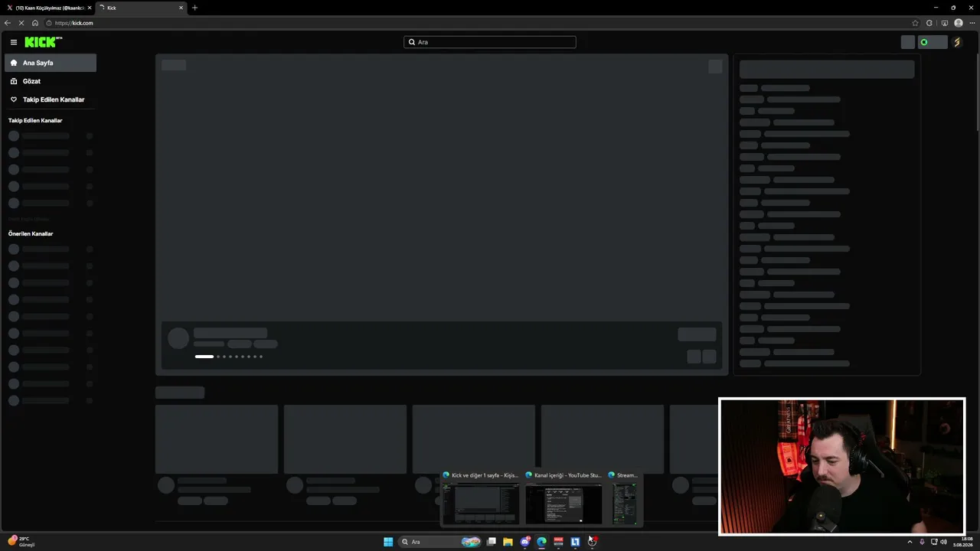Click the Kick search field labeled Ara

tap(490, 42)
